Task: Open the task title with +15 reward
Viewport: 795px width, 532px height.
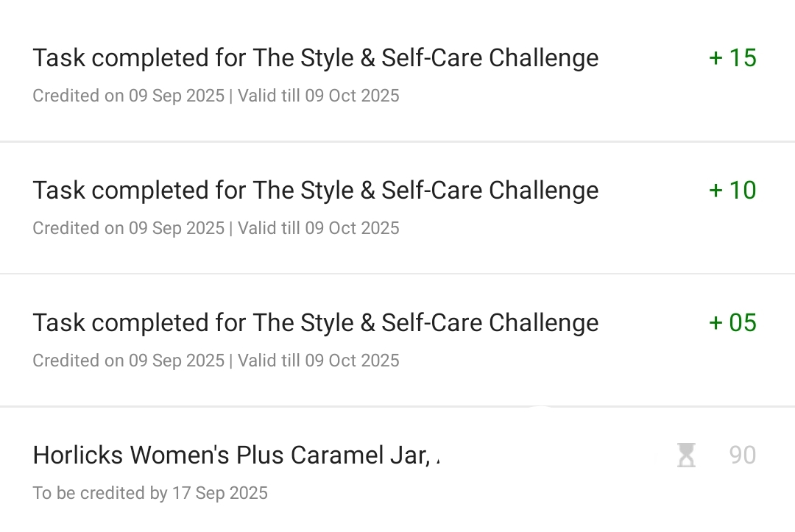Action: [x=315, y=58]
